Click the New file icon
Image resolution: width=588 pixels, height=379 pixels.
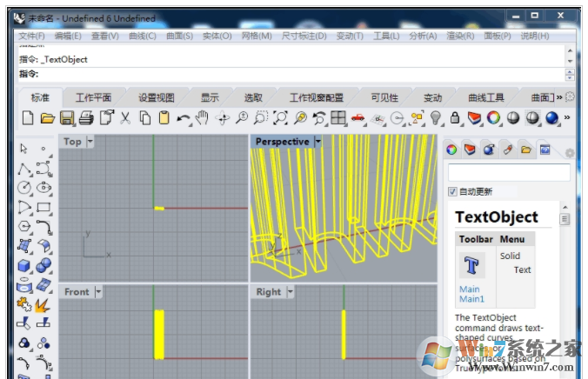click(27, 118)
